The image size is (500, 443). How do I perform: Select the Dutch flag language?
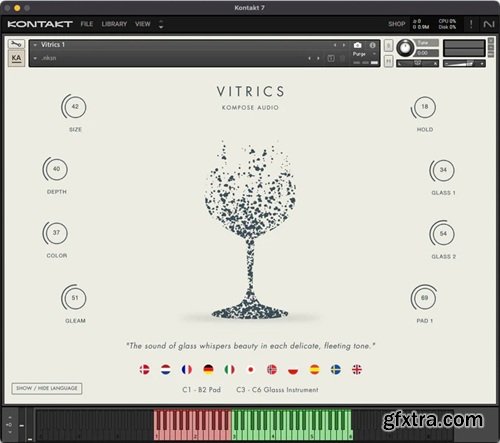(x=166, y=369)
